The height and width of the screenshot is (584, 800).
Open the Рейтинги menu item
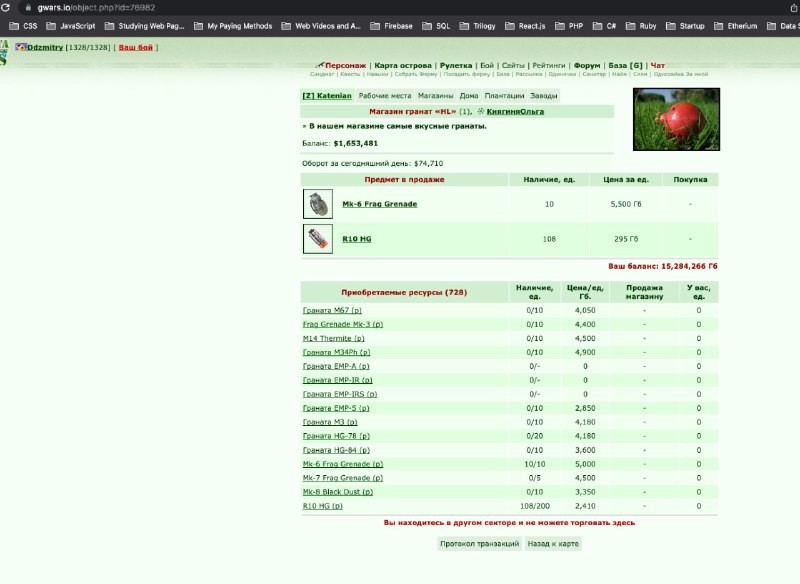coord(549,65)
